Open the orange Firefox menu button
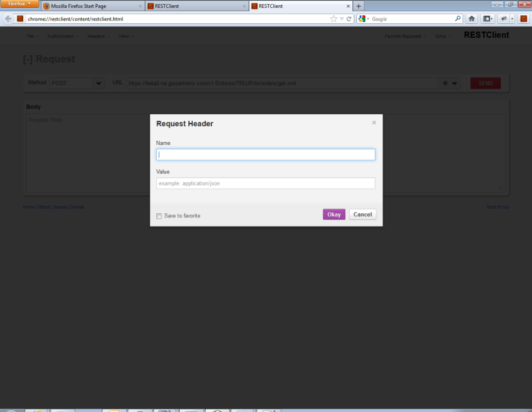 [x=19, y=4]
